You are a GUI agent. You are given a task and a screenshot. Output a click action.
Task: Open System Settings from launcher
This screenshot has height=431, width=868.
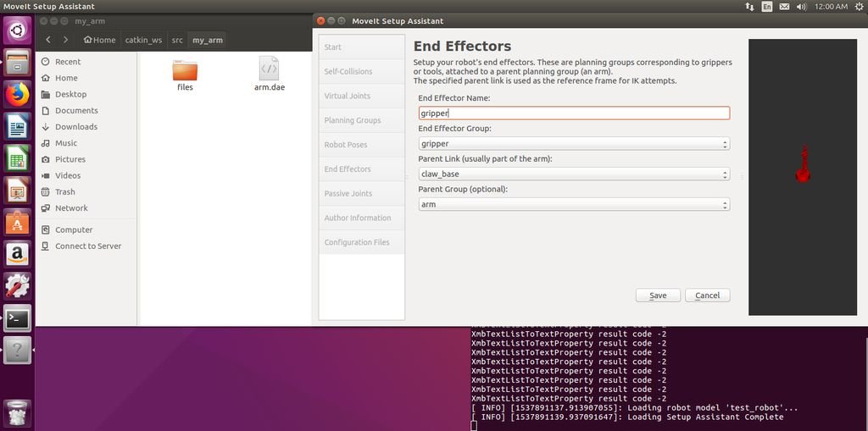(x=18, y=286)
